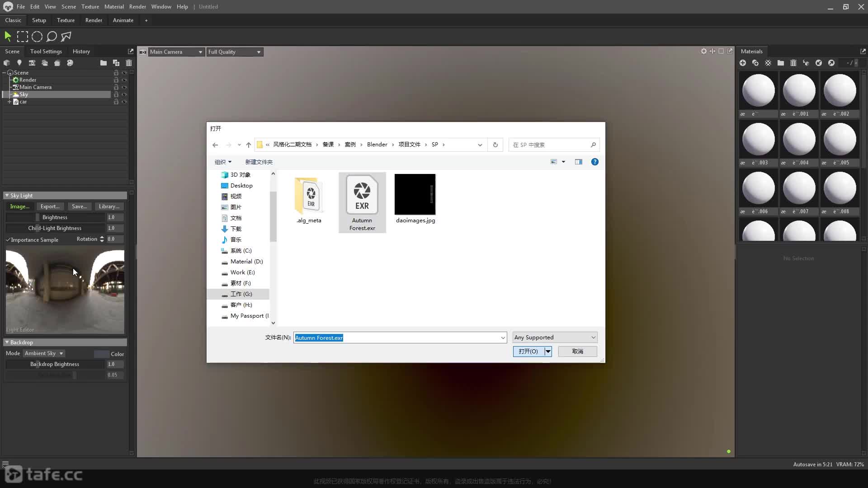Add new material plus icon

click(743, 63)
